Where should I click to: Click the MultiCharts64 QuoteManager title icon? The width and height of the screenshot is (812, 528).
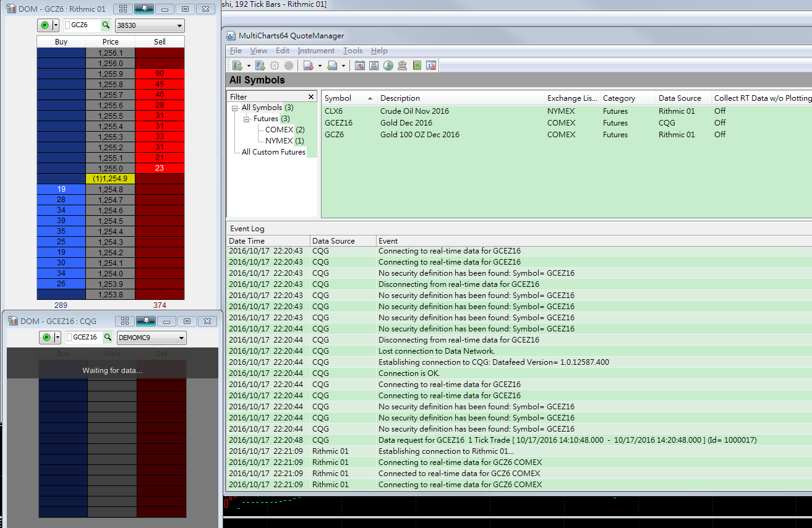[x=230, y=35]
